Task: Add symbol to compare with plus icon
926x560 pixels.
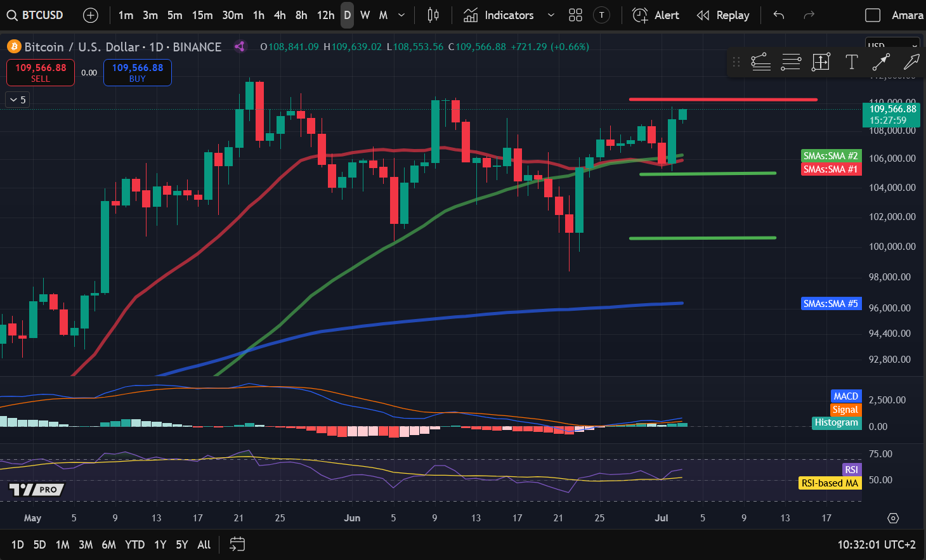Action: coord(91,15)
